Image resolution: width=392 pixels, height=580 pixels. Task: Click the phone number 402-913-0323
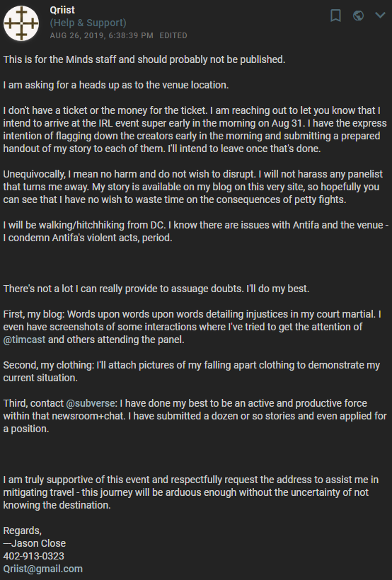[34, 556]
